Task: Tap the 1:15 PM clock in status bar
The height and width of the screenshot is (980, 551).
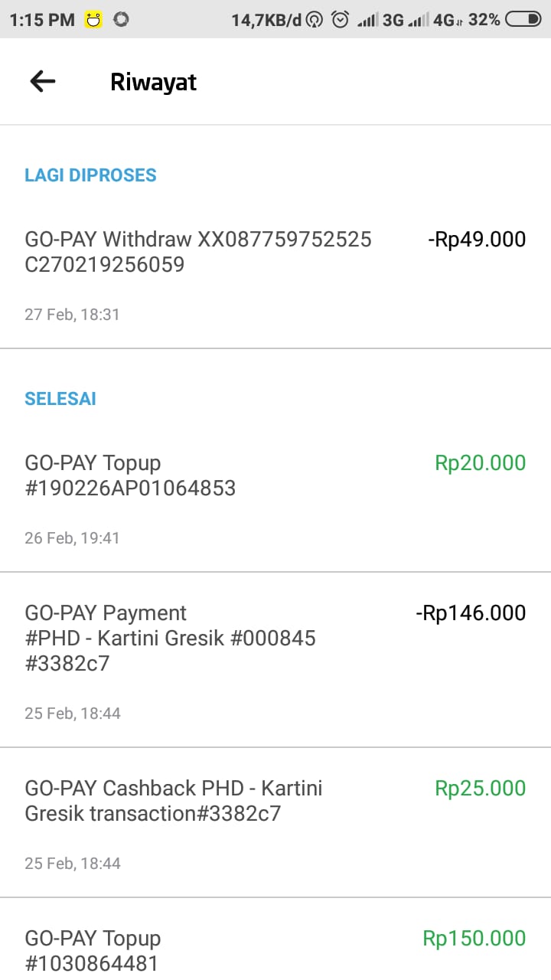Action: click(x=42, y=20)
